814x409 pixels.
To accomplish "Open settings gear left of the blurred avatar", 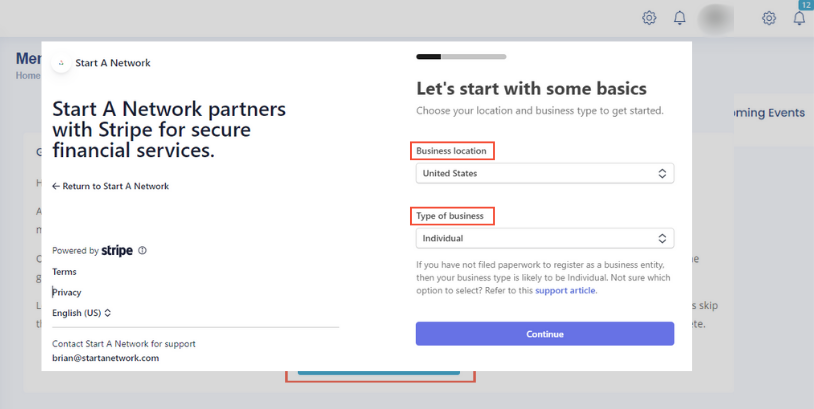I will (x=649, y=18).
